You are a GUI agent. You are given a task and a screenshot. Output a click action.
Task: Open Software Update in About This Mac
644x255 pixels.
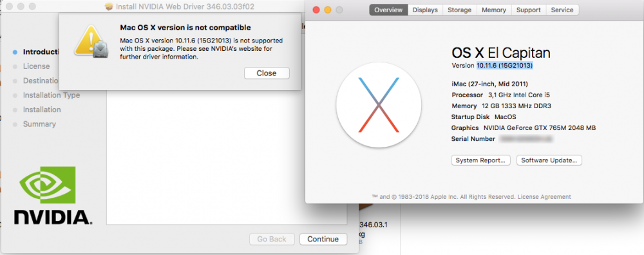pos(549,160)
